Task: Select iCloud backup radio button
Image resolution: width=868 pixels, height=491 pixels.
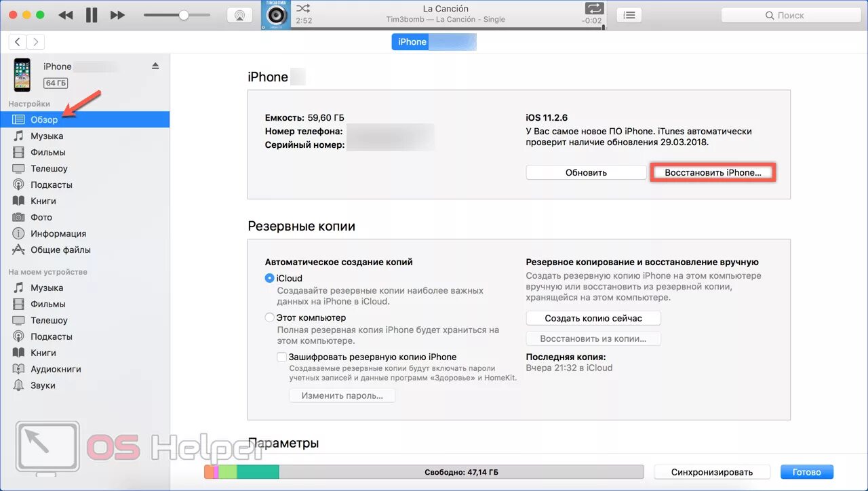Action: [x=270, y=278]
